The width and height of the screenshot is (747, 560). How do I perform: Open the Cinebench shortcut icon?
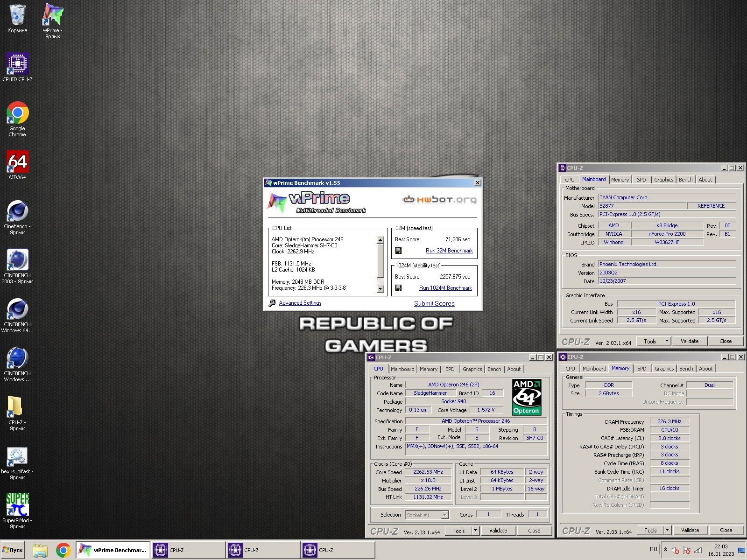point(17,217)
